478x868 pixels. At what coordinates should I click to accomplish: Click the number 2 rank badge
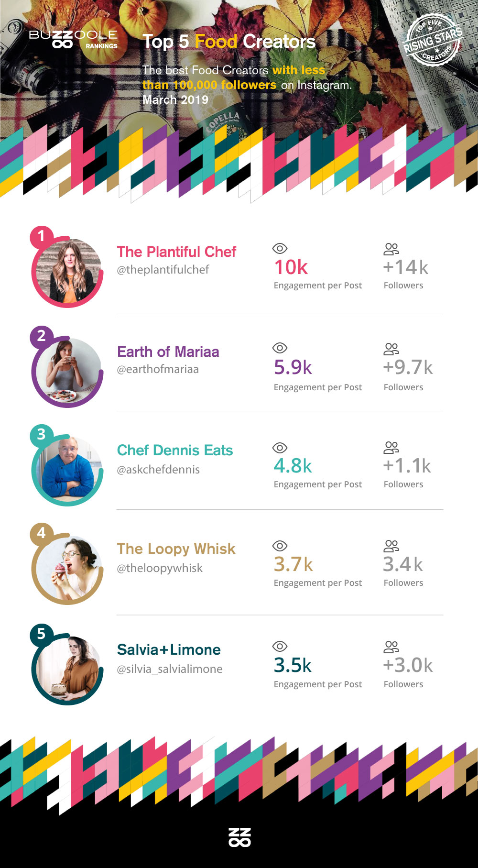pos(42,335)
